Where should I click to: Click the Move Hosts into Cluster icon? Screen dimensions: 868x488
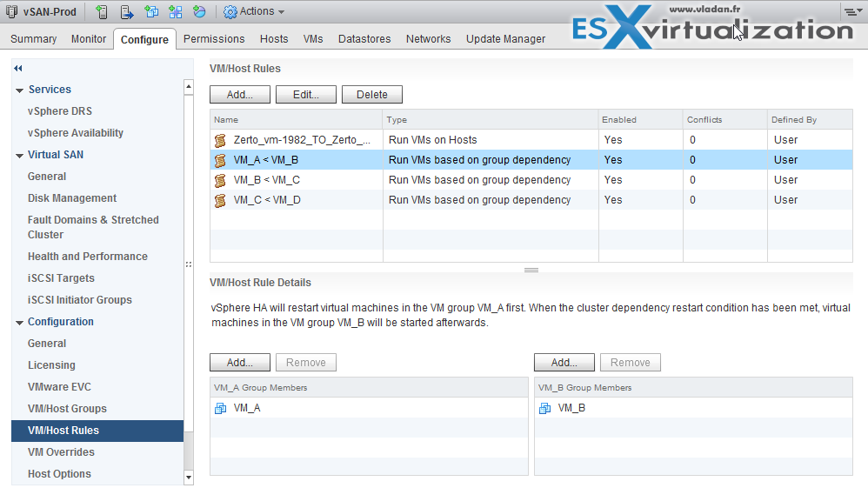(x=127, y=11)
